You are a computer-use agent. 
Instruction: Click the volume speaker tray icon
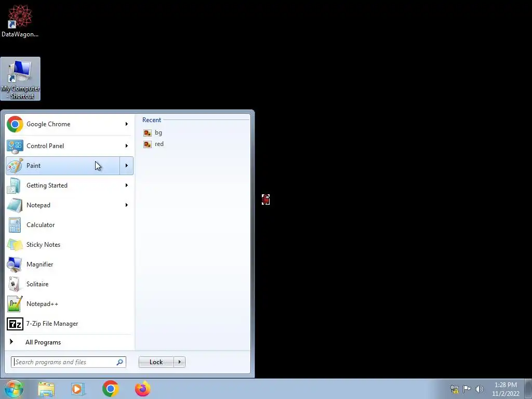point(479,389)
